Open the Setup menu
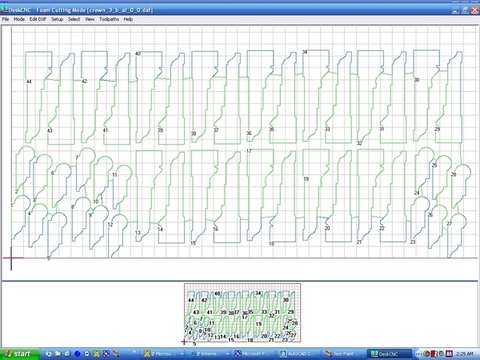 (57, 19)
